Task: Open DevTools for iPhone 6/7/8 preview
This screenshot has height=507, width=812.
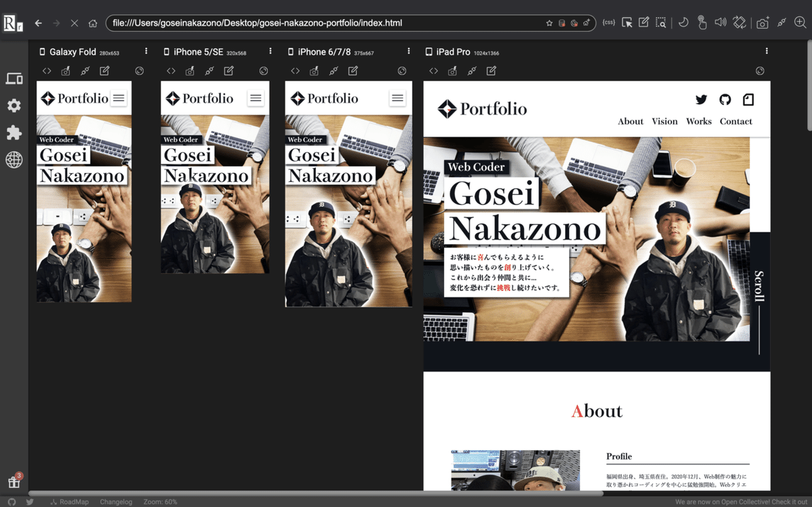Action: (295, 70)
